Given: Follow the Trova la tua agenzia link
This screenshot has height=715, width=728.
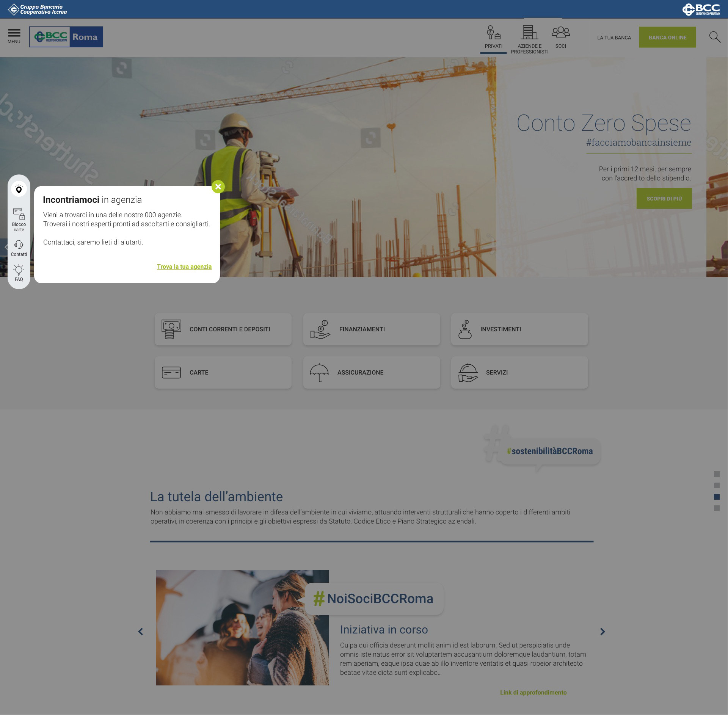Looking at the screenshot, I should pyautogui.click(x=184, y=267).
